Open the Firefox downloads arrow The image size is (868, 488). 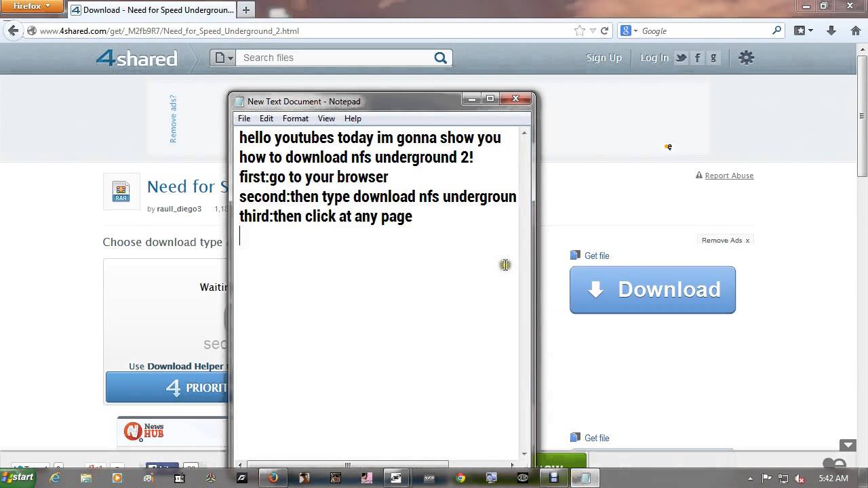[831, 30]
